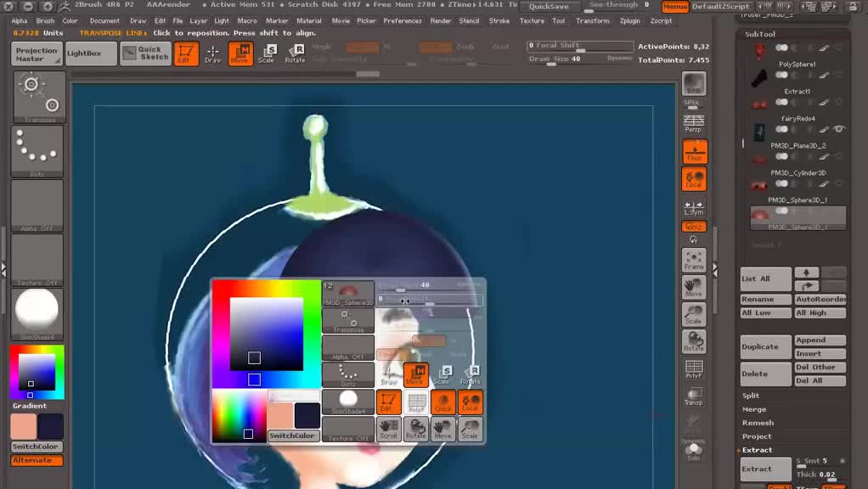Viewport: 868px width, 489px height.
Task: Select the Edit mode button in top toolbar
Action: (186, 53)
